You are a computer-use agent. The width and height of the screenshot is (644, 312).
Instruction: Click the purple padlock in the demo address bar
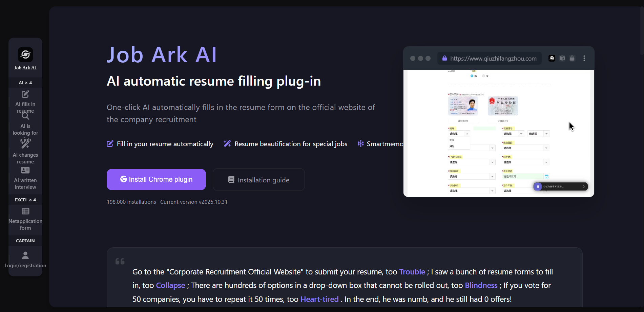[444, 58]
